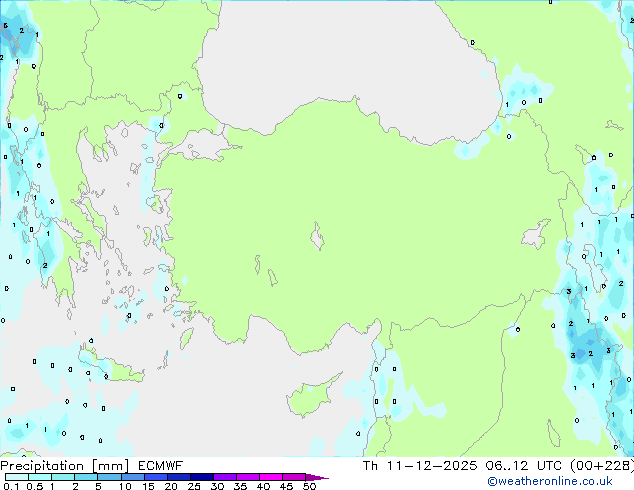Click the 1 to 2 mm legend swatch
Viewport: 634px width, 490px height.
63,477
